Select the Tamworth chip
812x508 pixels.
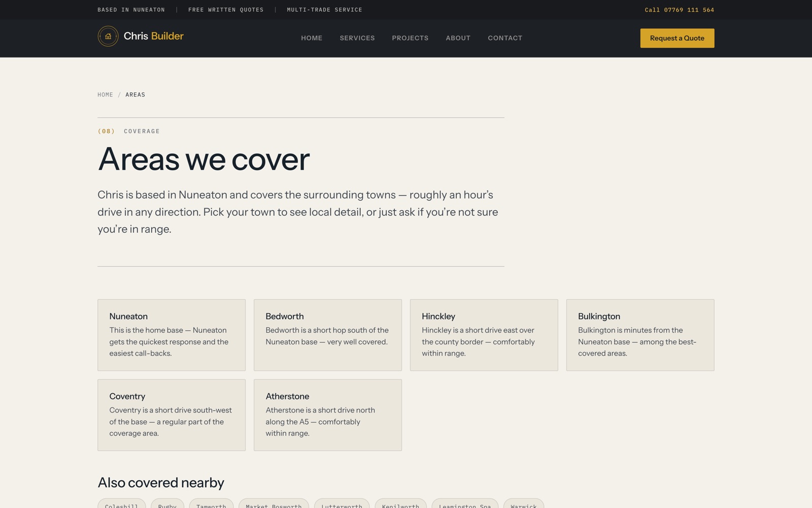(x=211, y=504)
